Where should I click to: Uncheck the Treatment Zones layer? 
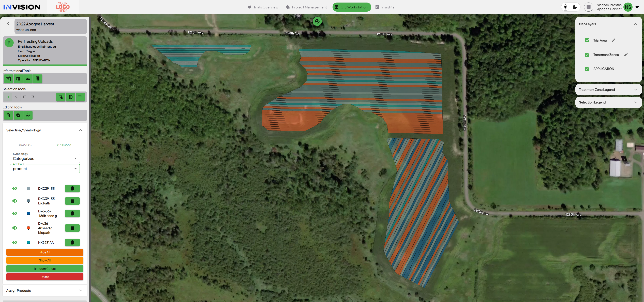pyautogui.click(x=587, y=55)
